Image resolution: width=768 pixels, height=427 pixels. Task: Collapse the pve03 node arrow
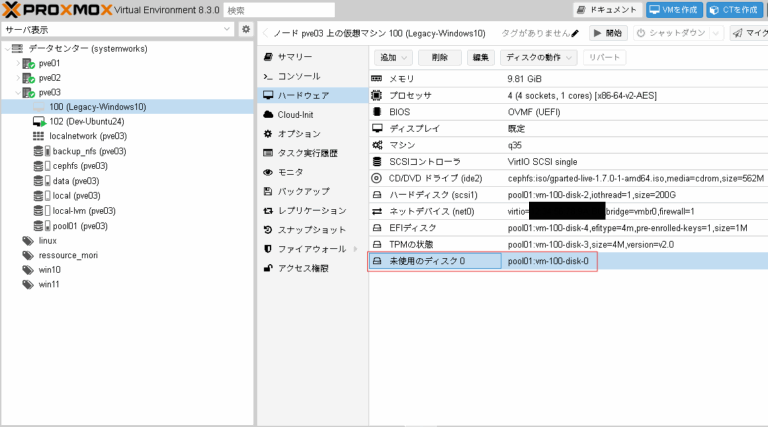click(x=18, y=93)
